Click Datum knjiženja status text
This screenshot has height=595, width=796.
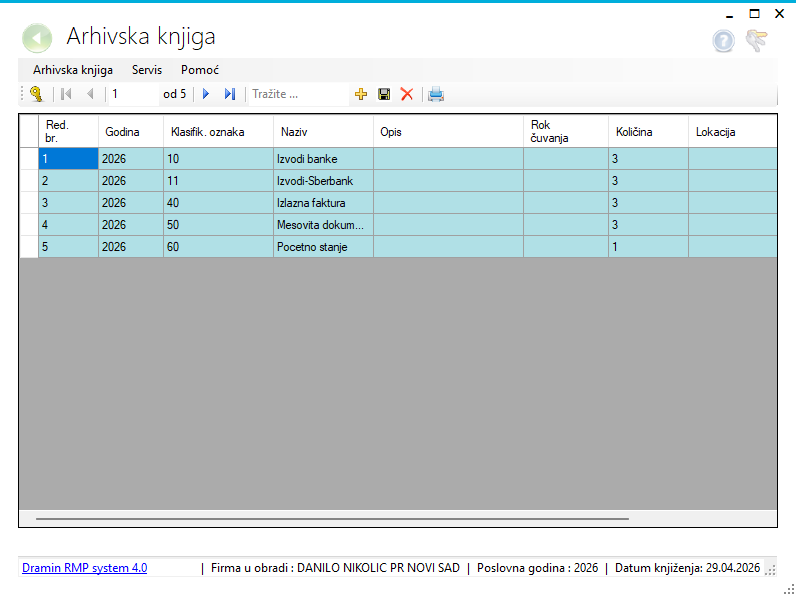[x=687, y=568]
